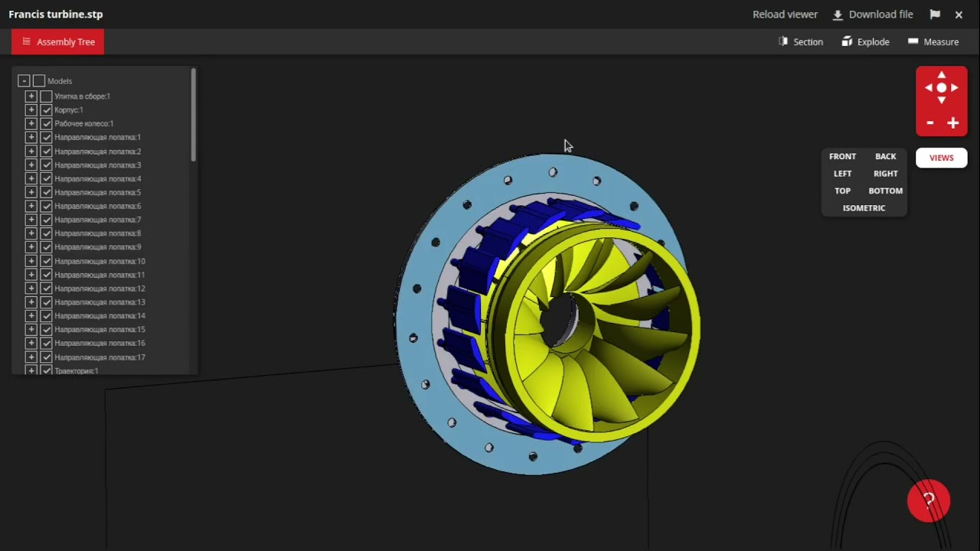Activate the Section tool
980x551 pixels.
(x=801, y=42)
